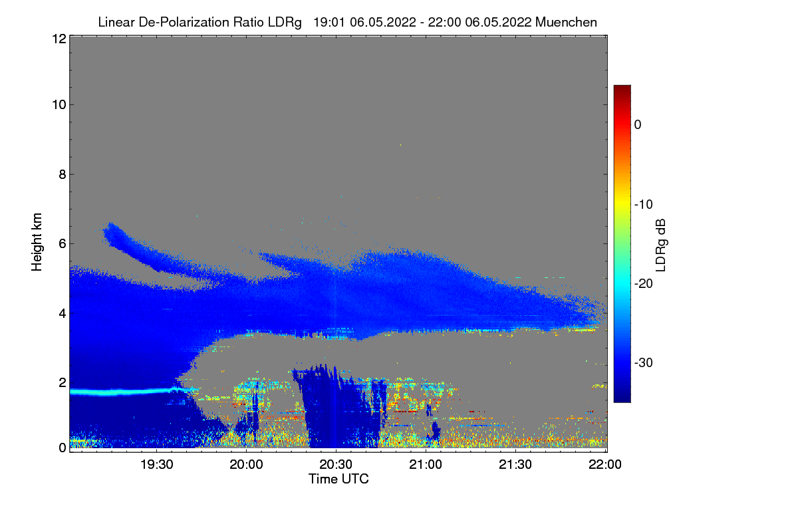Screen dimensions: 798x532
Task: Click the colorbar label '-10'
Action: point(644,204)
